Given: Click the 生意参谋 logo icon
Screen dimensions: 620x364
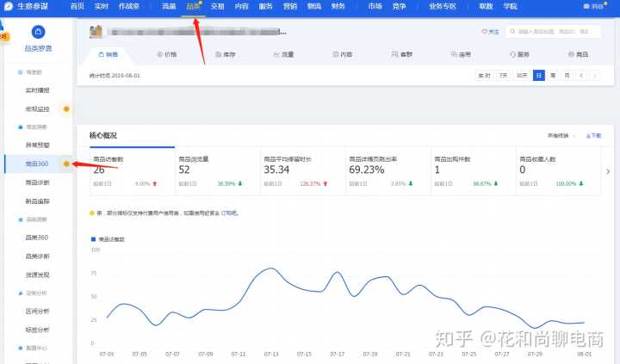Looking at the screenshot, I should [x=9, y=6].
